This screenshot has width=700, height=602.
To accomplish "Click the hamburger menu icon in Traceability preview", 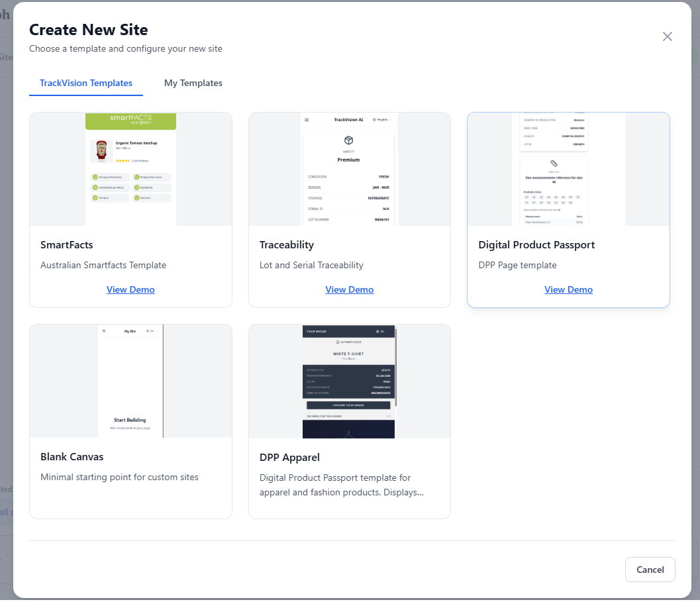I will 306,120.
